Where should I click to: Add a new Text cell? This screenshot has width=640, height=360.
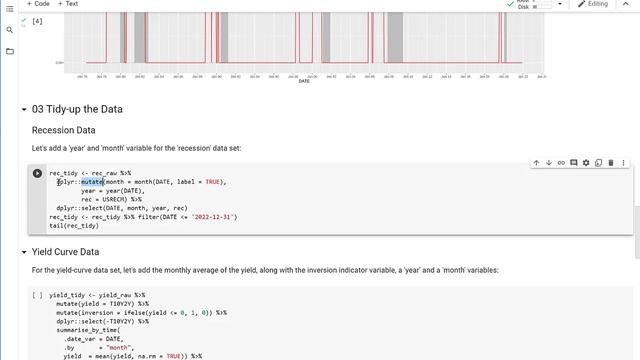point(68,4)
